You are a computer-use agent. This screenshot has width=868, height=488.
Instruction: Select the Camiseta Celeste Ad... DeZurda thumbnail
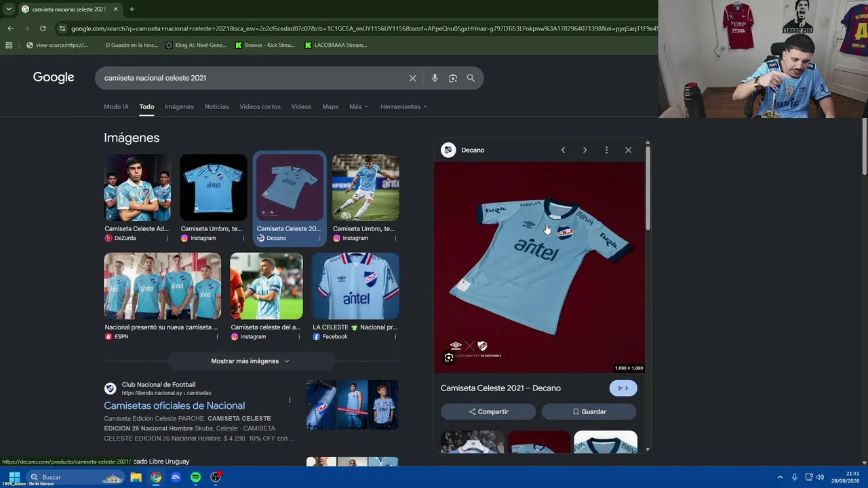(137, 188)
